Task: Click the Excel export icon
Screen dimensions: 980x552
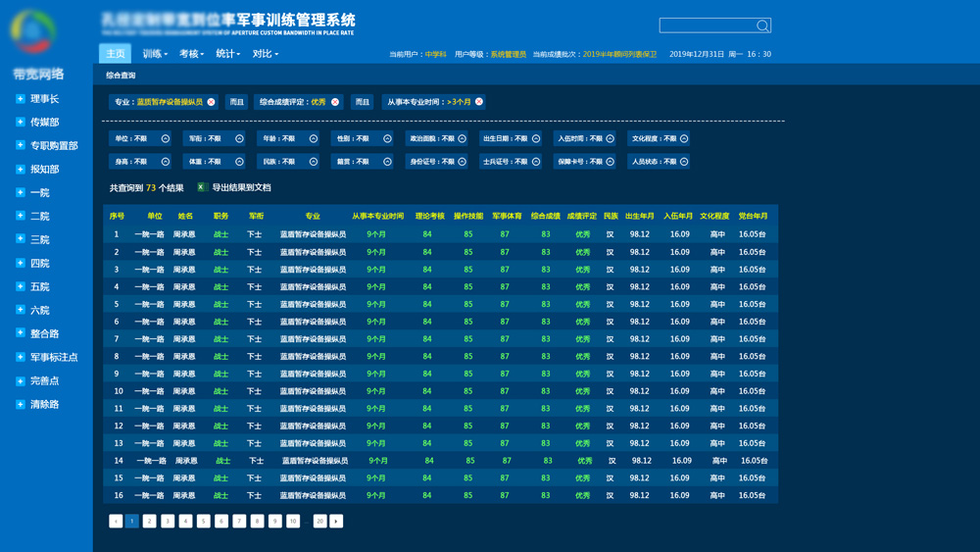Action: (x=201, y=187)
